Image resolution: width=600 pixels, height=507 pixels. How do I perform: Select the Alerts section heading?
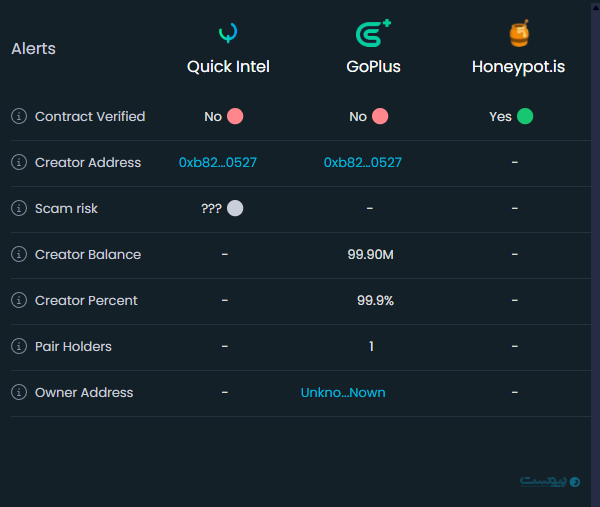pyautogui.click(x=33, y=48)
